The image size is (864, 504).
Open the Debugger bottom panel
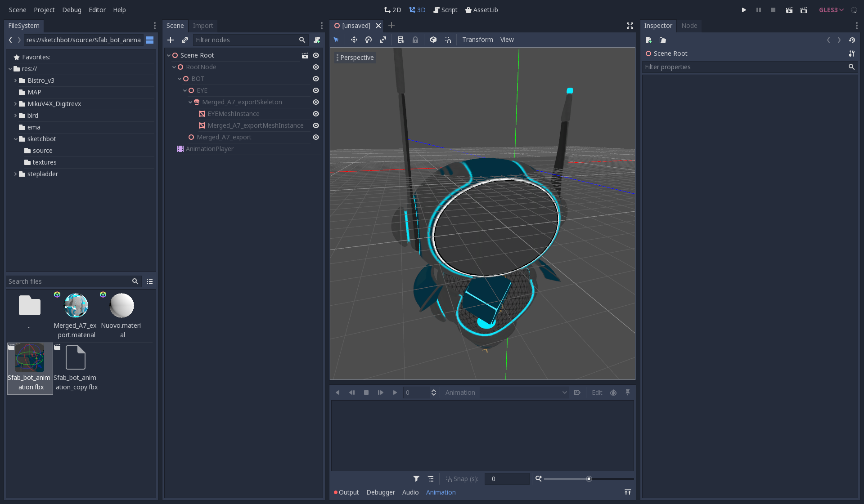point(380,492)
